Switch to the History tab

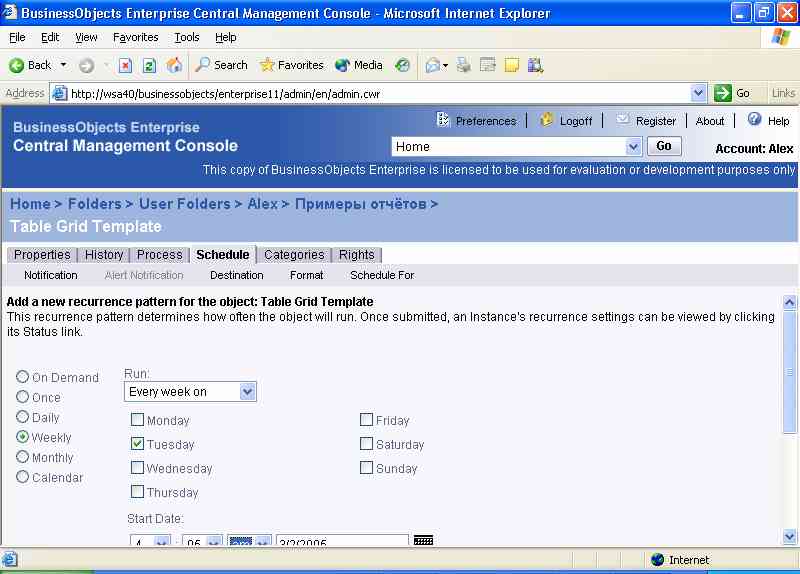(x=104, y=255)
